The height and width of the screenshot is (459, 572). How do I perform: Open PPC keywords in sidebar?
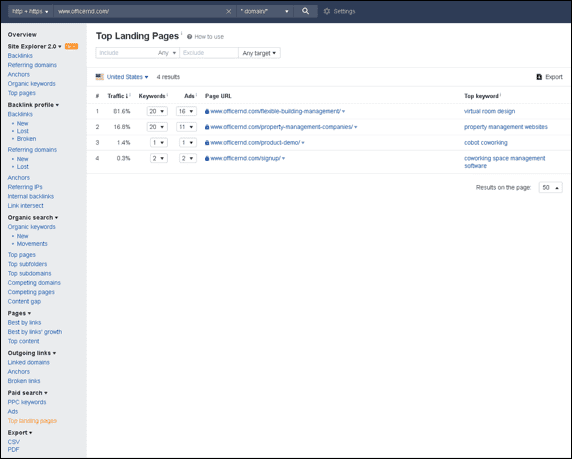click(27, 402)
